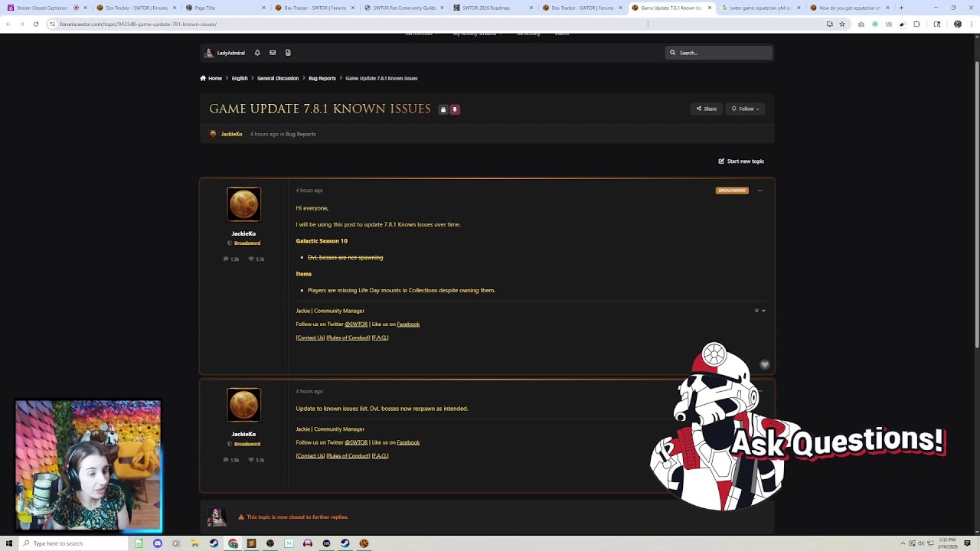
Task: Open JackieKo's avatar on the second post
Action: (x=243, y=405)
